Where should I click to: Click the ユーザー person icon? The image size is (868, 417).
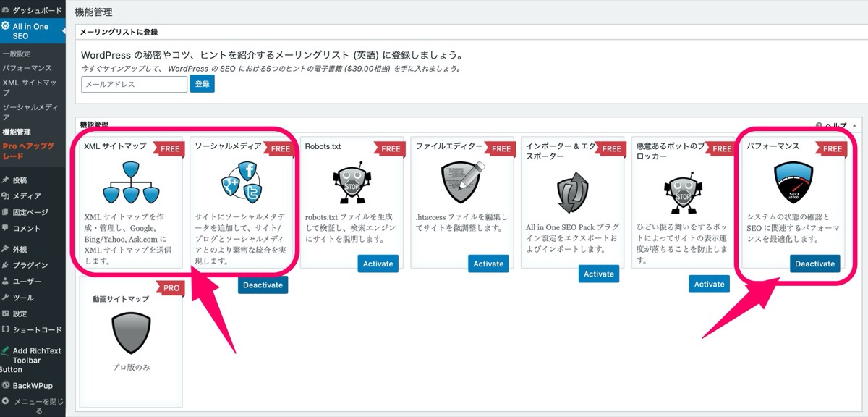click(6, 281)
